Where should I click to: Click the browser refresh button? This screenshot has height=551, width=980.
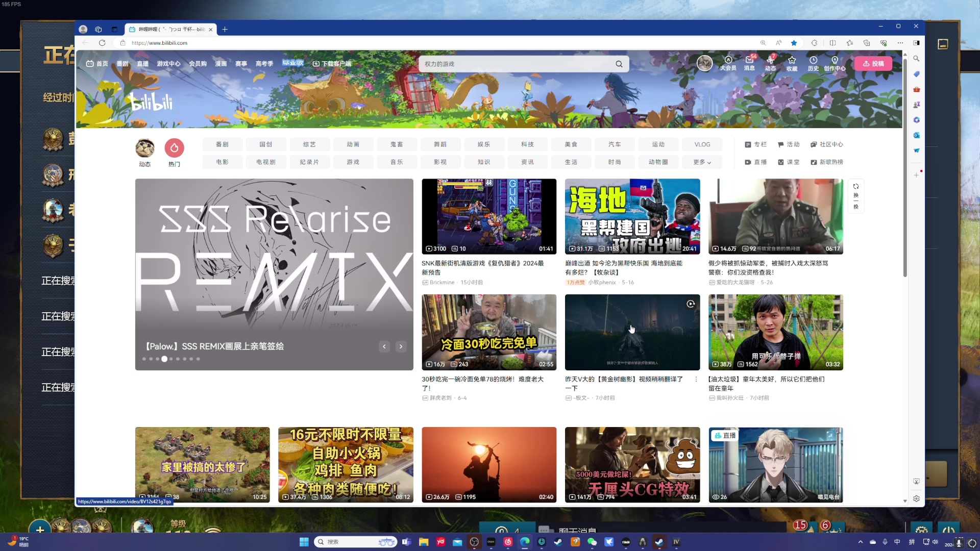(102, 43)
